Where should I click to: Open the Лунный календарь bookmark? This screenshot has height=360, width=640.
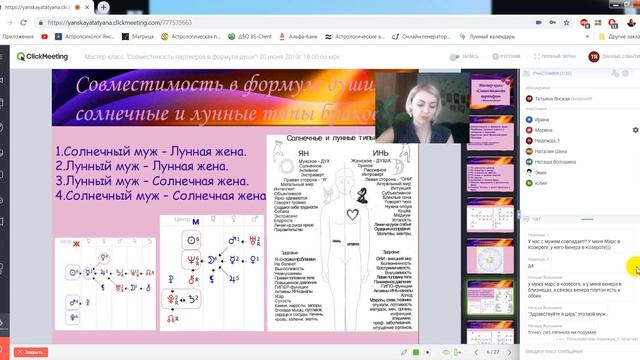[487, 36]
